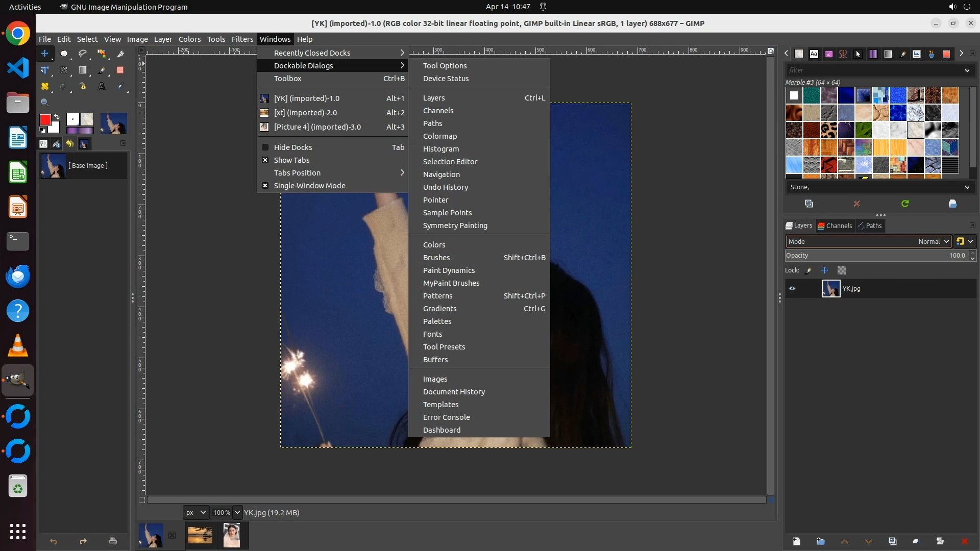This screenshot has width=980, height=551.
Task: Select the Free Select lasso tool
Action: 83,54
